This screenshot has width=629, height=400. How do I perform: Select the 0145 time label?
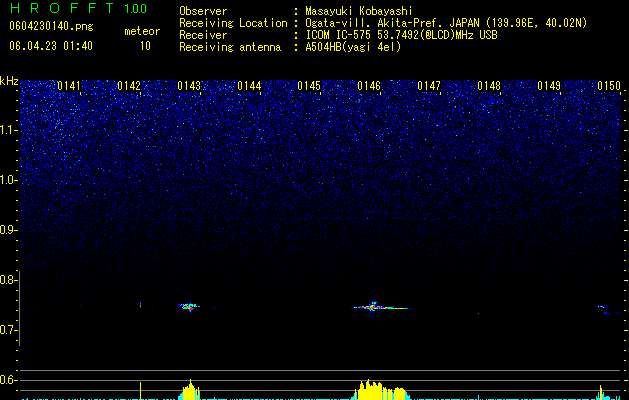pos(309,86)
